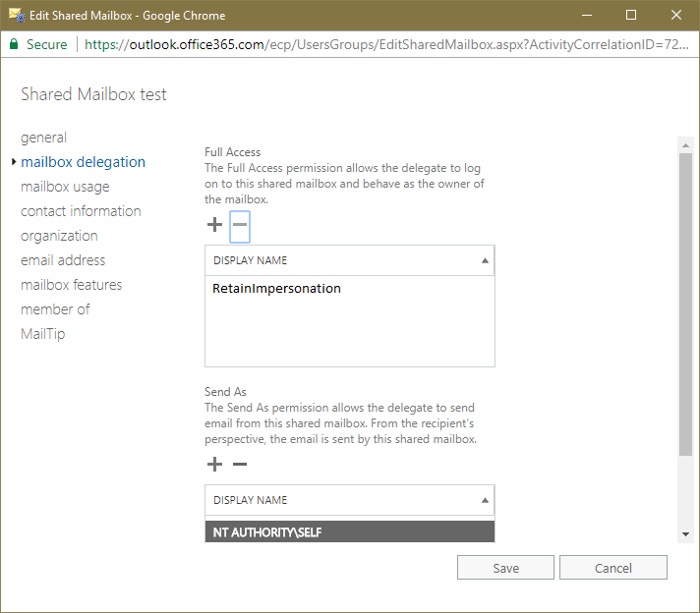Sort Send As list by Display Name arrow

pos(485,501)
